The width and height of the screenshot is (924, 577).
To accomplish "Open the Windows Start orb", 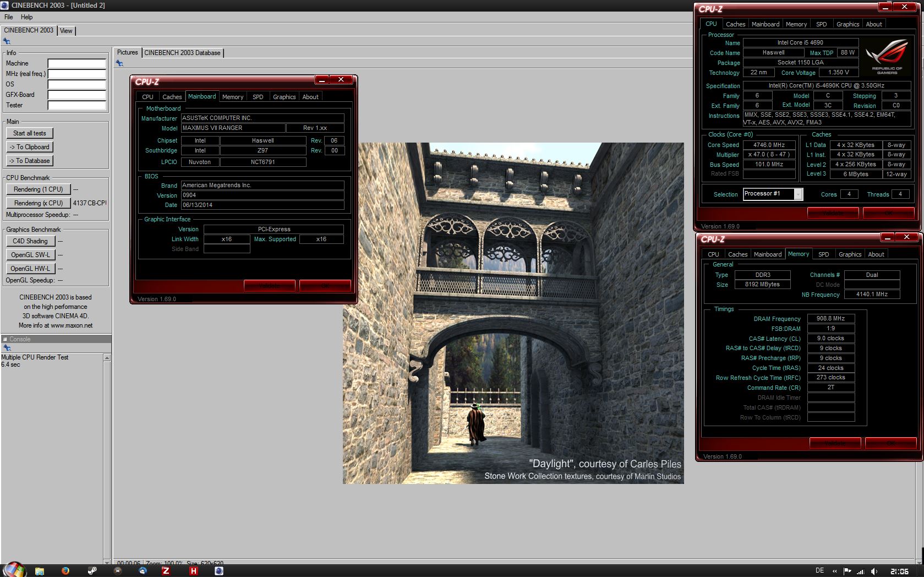I will coord(15,570).
